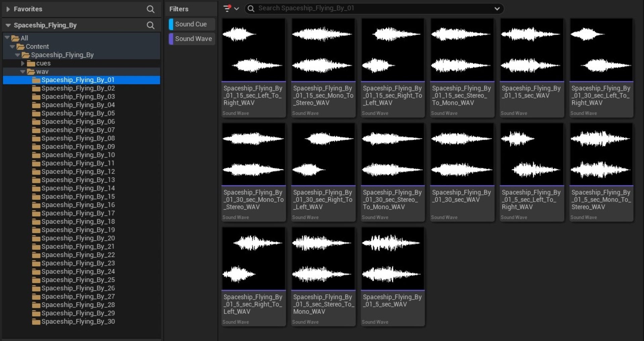The height and width of the screenshot is (341, 644).
Task: Select the 01_5_sec_Right_To_Left_WAV asset
Action: (254, 276)
